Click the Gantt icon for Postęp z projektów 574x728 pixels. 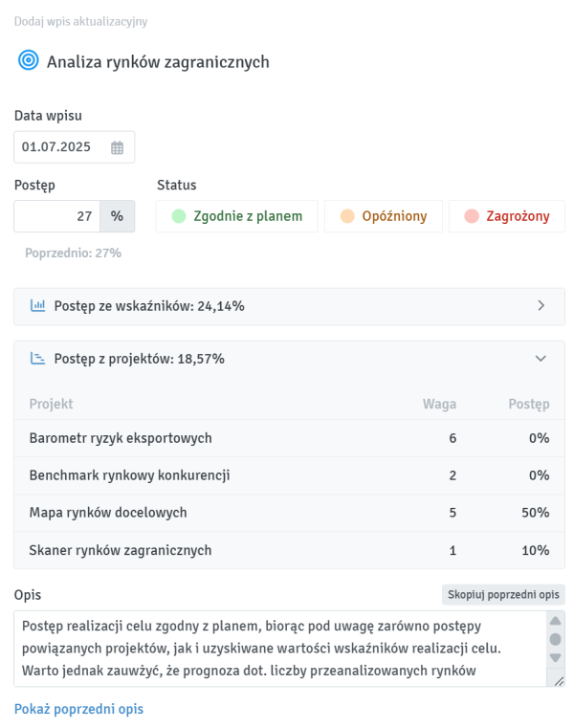click(38, 359)
